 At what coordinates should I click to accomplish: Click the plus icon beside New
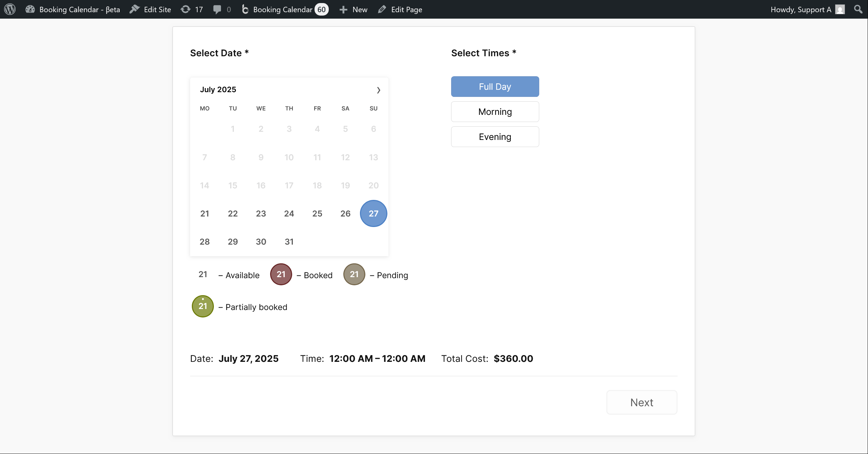click(343, 9)
